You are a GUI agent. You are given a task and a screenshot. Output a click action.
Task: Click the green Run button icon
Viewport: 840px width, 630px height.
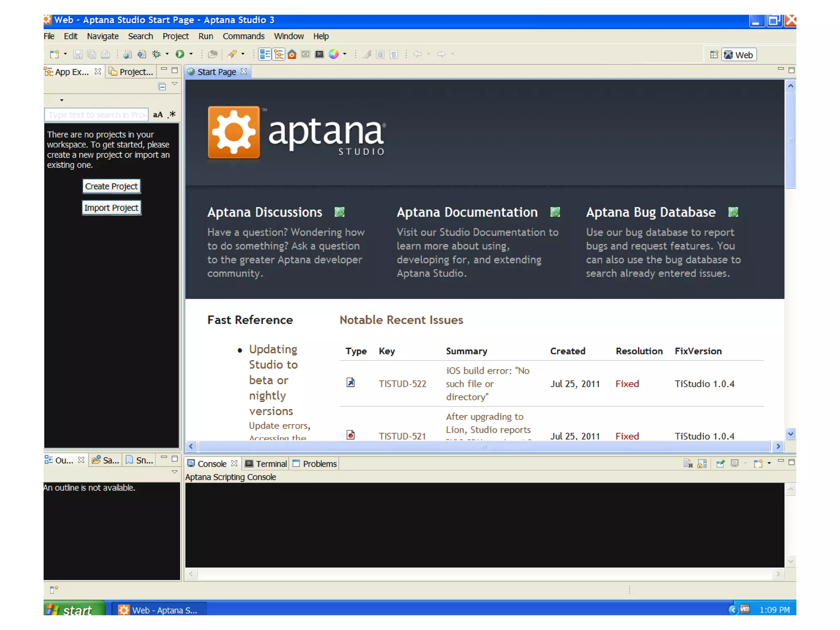click(x=180, y=54)
